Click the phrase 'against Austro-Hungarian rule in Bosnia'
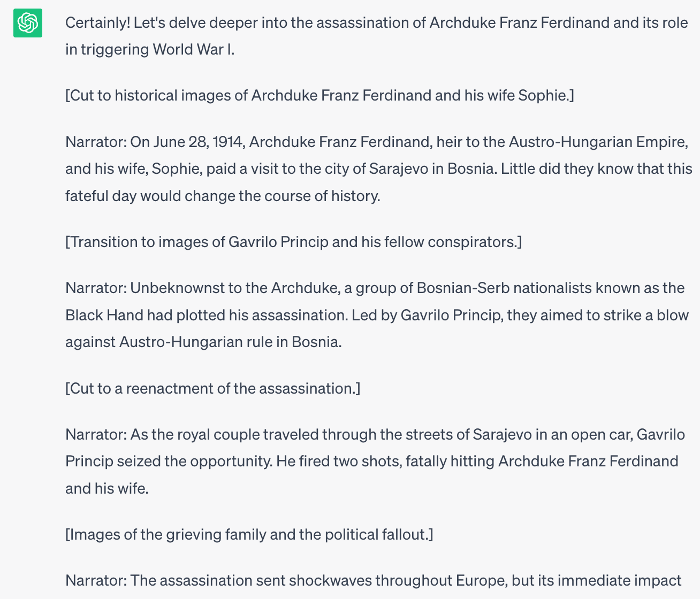700x599 pixels. click(203, 342)
